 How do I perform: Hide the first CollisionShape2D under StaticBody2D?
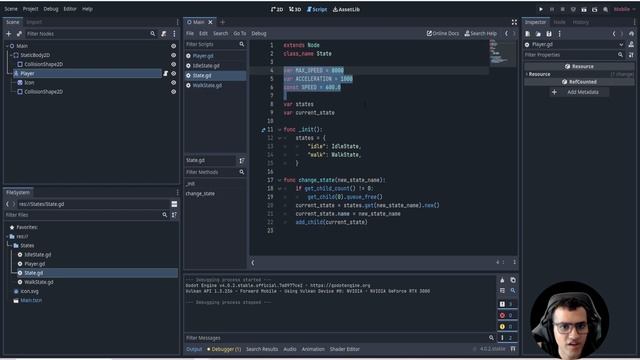tap(173, 64)
